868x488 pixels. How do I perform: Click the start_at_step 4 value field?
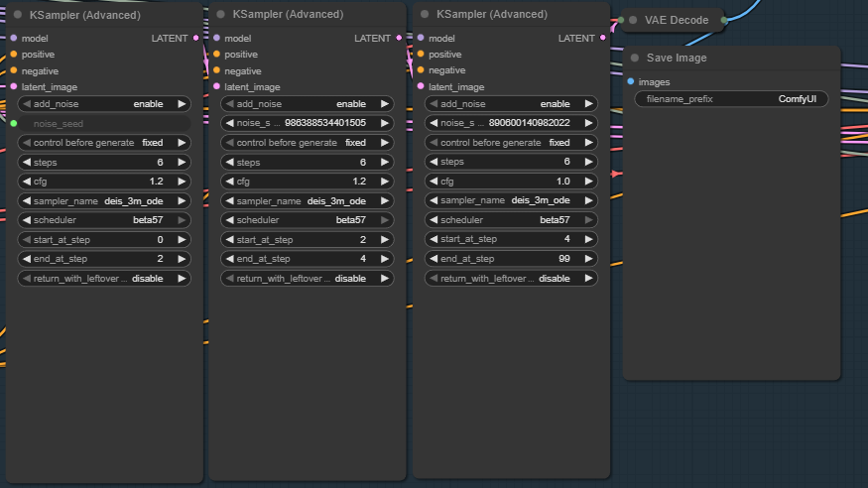(511, 239)
